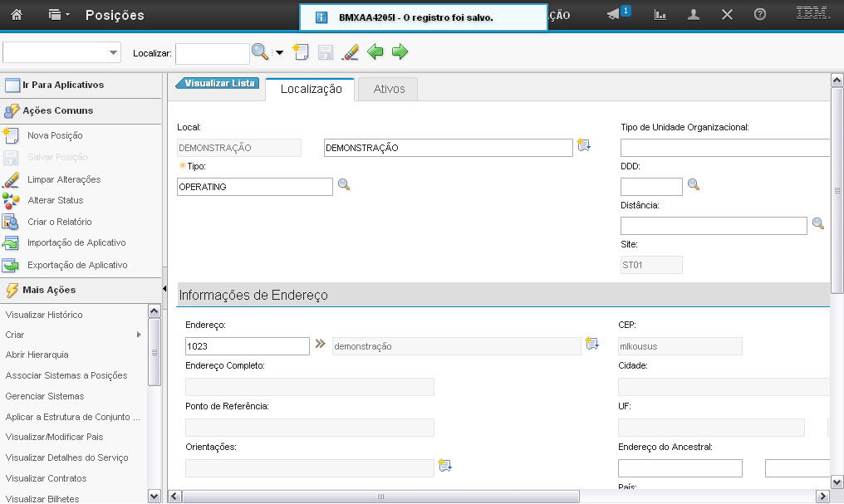Image resolution: width=844 pixels, height=504 pixels.
Task: Open the reports chart icon in header
Action: coord(660,15)
